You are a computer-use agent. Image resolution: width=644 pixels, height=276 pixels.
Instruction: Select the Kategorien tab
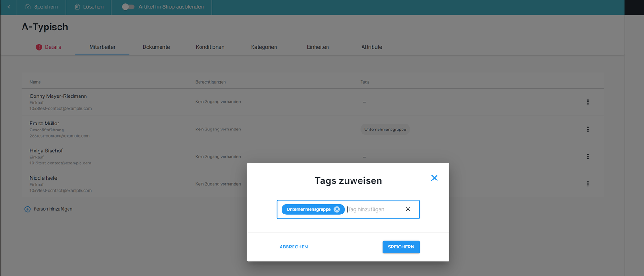(x=264, y=47)
